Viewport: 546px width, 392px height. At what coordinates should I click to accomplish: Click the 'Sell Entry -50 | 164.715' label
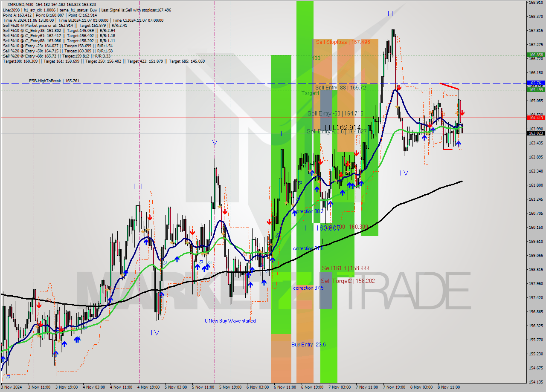335,114
